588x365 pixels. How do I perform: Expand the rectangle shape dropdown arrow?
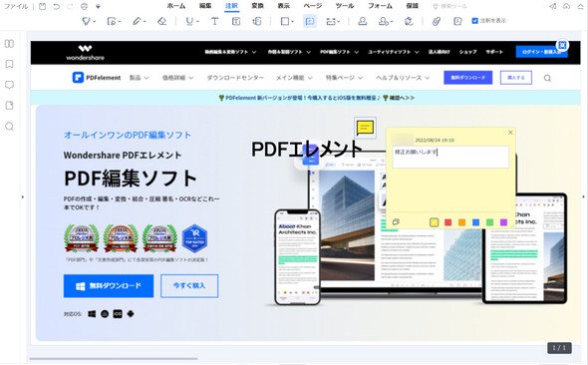pos(292,22)
